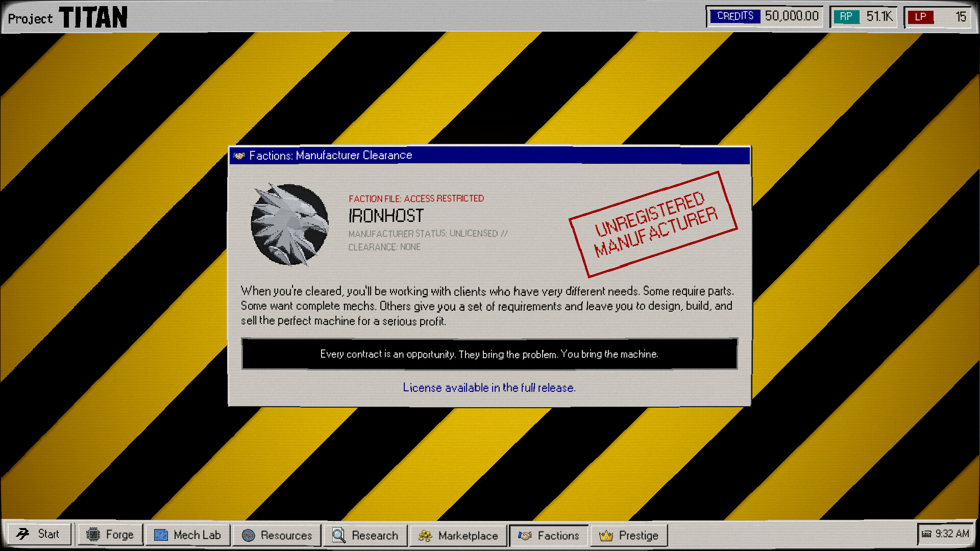Click the Factions: Manufacturer Clearance title bar
Viewport: 980px width, 551px height.
[x=489, y=156]
